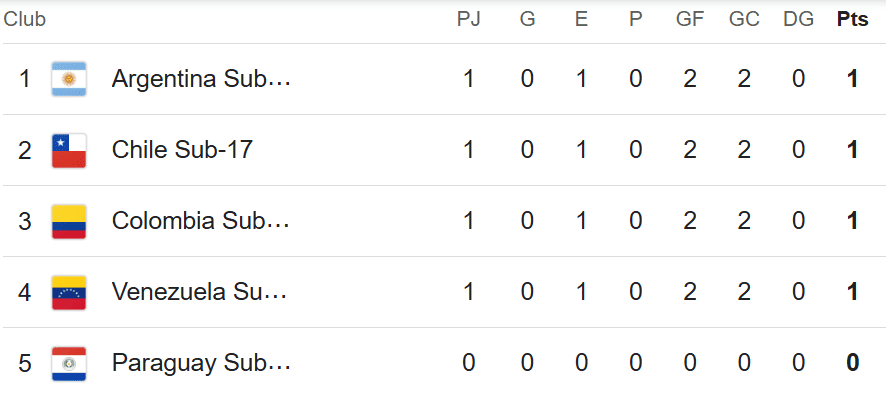Open the Chile Sub-17 team link
This screenshot has width=886, height=399.
click(182, 150)
